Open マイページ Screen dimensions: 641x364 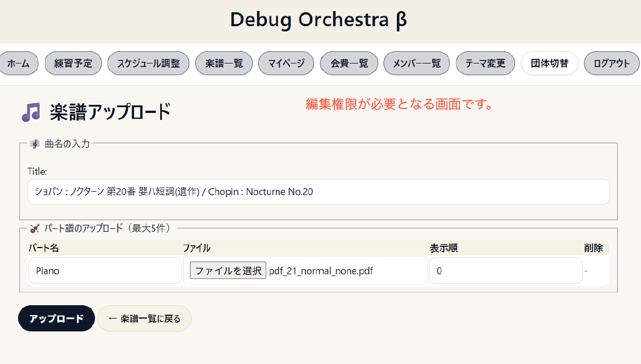(x=286, y=63)
